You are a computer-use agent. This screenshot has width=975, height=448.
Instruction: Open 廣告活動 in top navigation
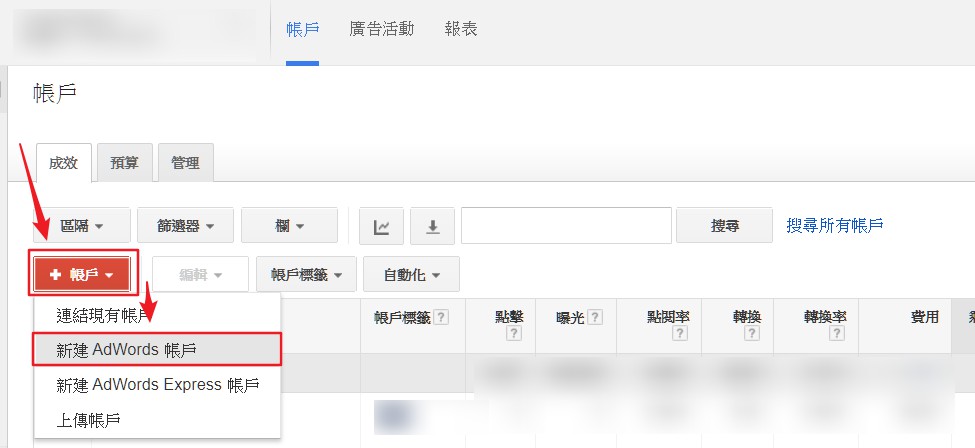(x=381, y=29)
